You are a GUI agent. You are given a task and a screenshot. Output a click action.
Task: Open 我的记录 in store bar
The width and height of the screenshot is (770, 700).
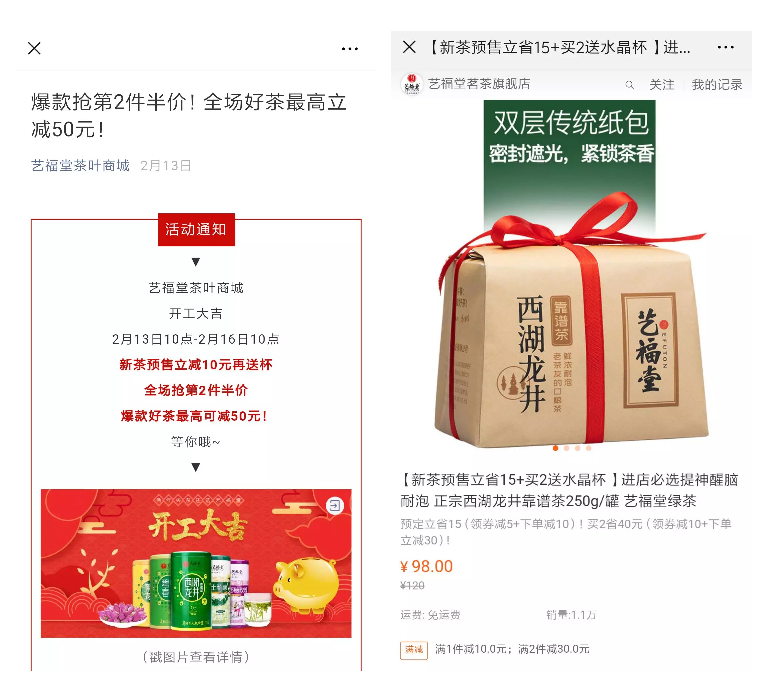click(716, 84)
